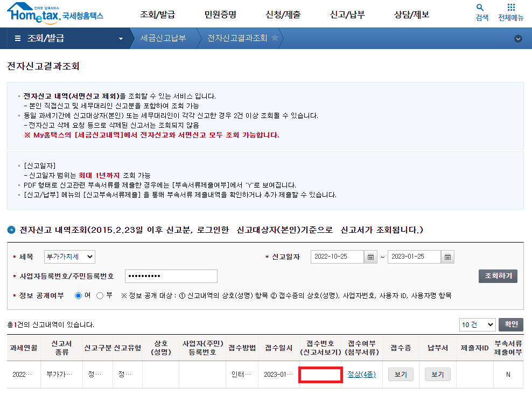Click the 확인 button

511,324
